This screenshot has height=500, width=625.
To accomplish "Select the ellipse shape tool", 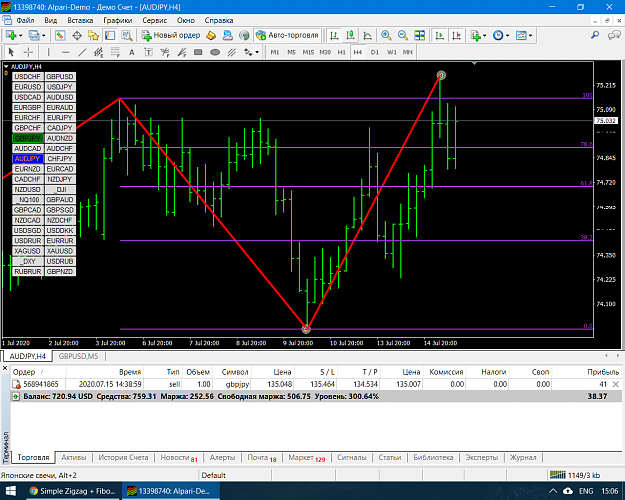I will 215,52.
